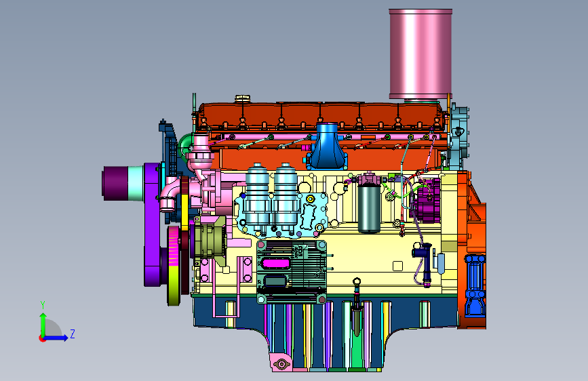Select the oil dipstick ring handle
The width and height of the screenshot is (588, 381).
pos(357,281)
